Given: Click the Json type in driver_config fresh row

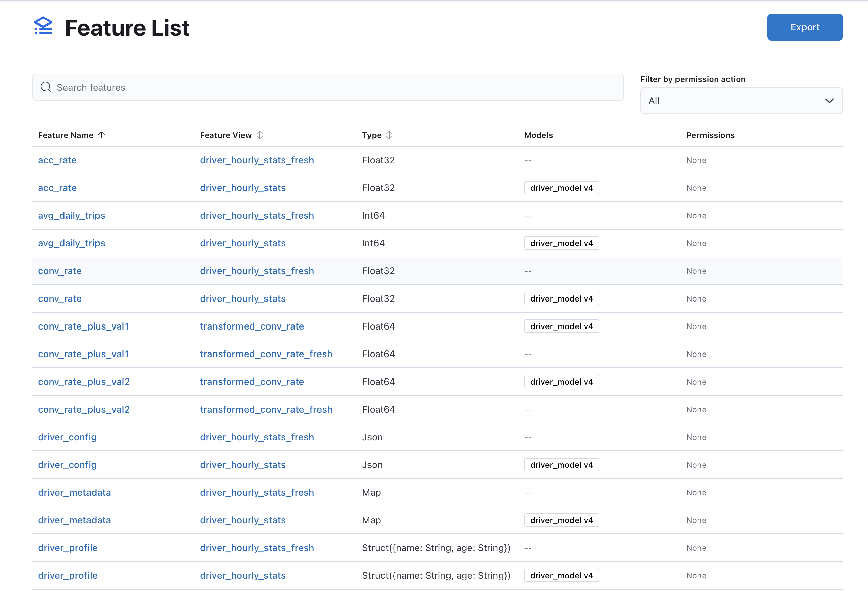Looking at the screenshot, I should (x=373, y=437).
